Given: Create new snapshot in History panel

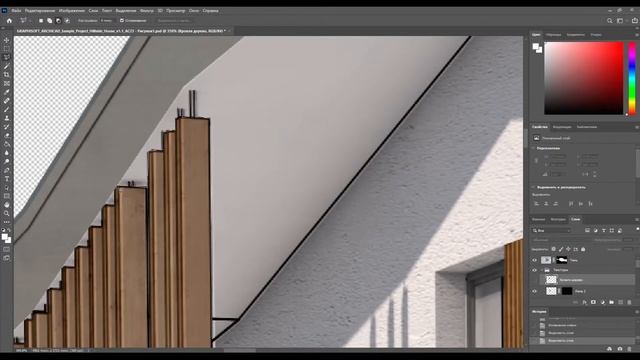Looking at the screenshot, I should pyautogui.click(x=620, y=349).
